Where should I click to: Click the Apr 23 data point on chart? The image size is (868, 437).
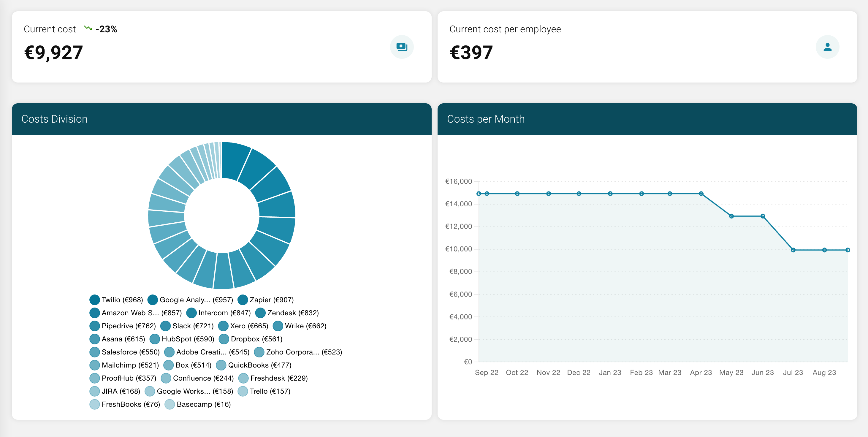tap(701, 194)
